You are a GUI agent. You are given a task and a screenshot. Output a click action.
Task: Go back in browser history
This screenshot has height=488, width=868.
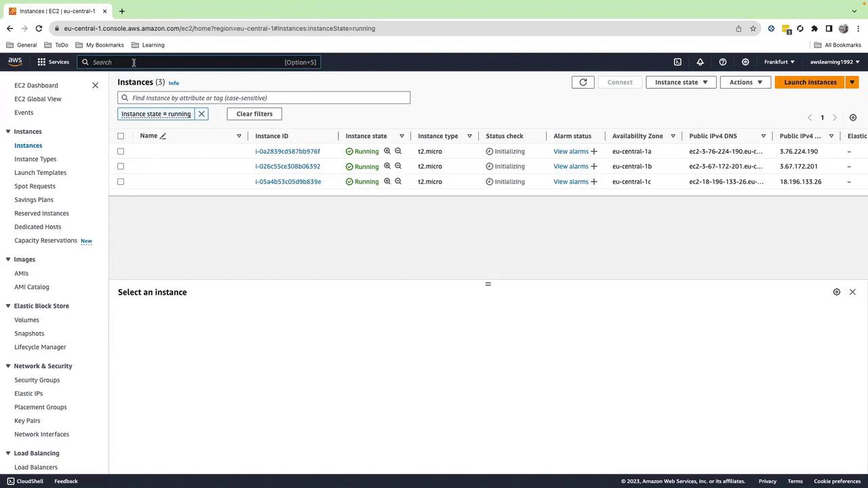[x=9, y=28]
